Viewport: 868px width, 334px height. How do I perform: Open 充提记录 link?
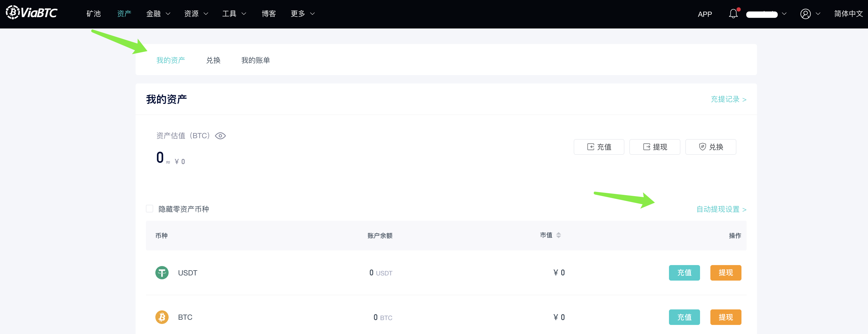pyautogui.click(x=728, y=99)
